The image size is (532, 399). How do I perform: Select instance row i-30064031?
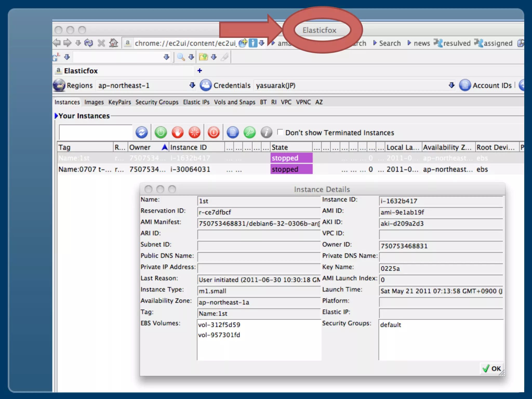click(x=190, y=169)
